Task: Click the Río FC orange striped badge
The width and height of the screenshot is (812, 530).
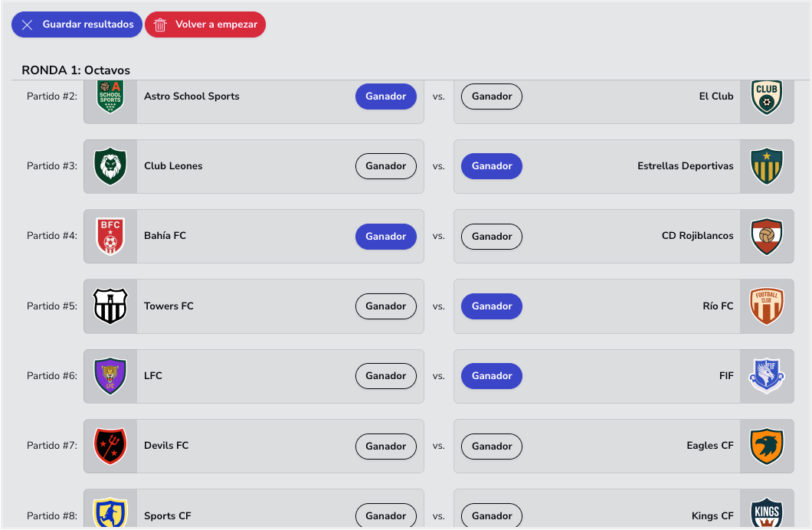Action: point(767,306)
